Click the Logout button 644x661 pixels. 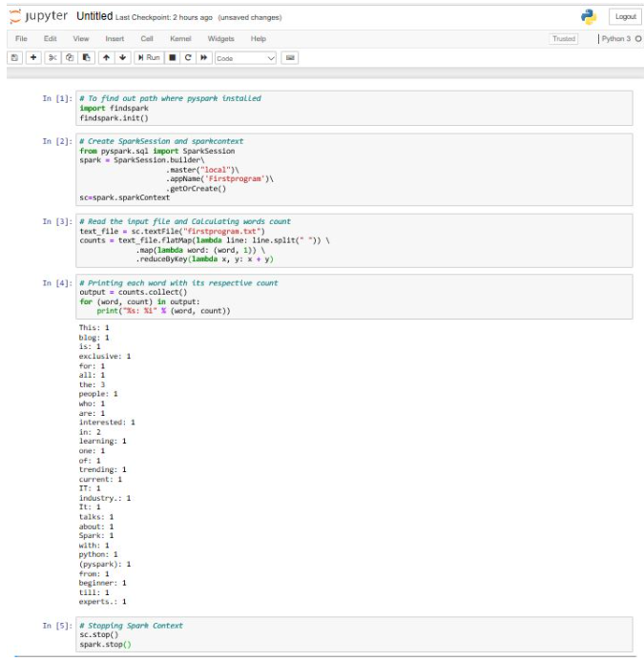pos(626,17)
